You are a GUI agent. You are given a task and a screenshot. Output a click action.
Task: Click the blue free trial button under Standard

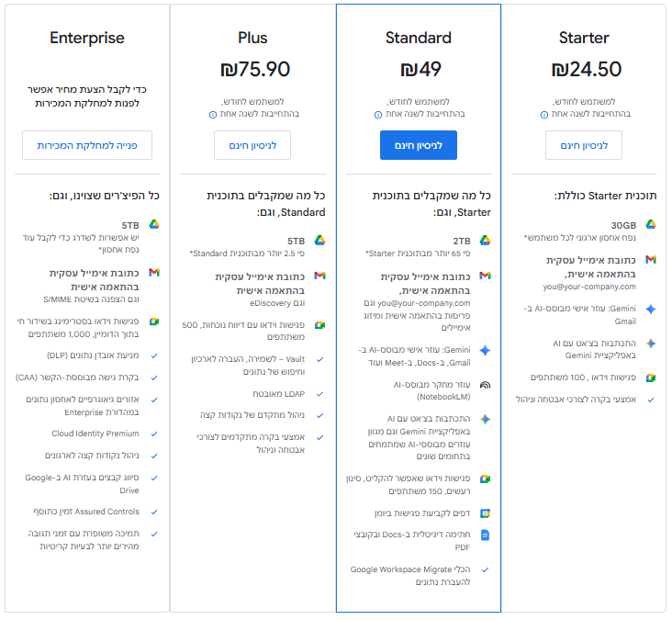click(x=418, y=145)
